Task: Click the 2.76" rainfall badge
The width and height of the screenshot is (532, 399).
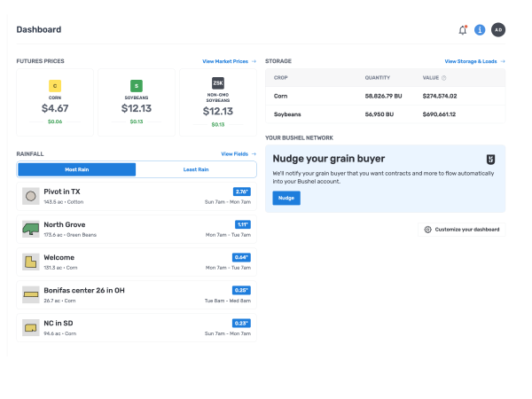Action: click(242, 192)
